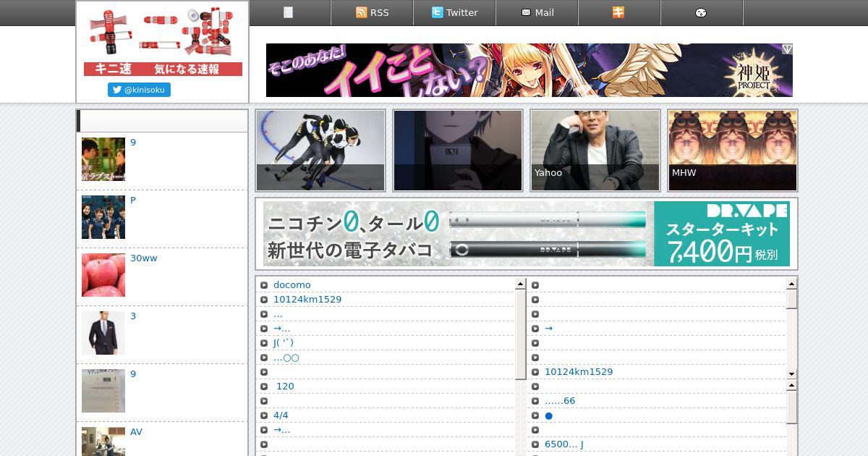Image resolution: width=868 pixels, height=456 pixels.
Task: Open the blue dot ● headline link
Action: pos(549,415)
